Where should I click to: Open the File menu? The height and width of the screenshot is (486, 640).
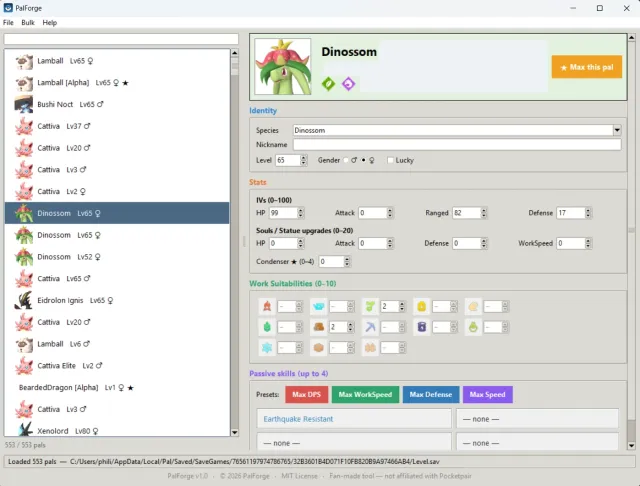(8, 22)
